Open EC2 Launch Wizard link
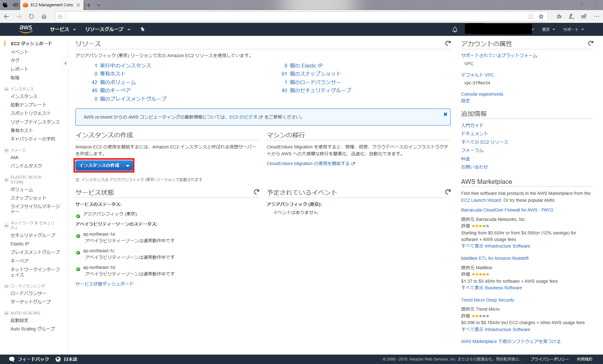 481,200
